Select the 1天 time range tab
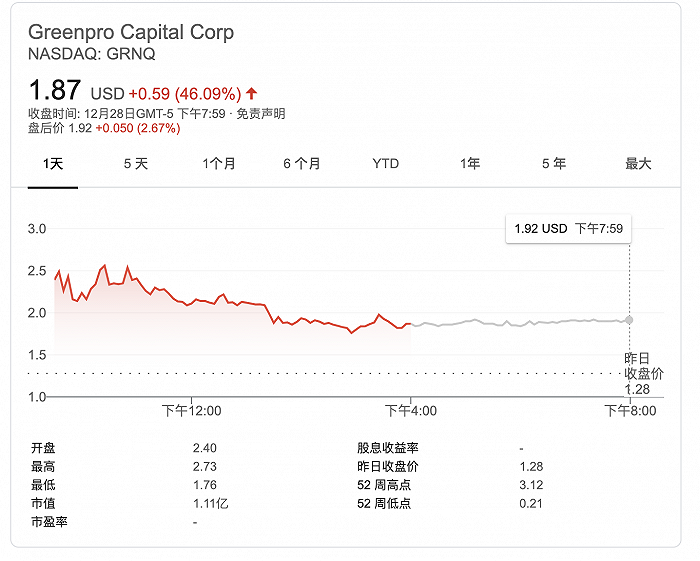700x561 pixels. [53, 163]
